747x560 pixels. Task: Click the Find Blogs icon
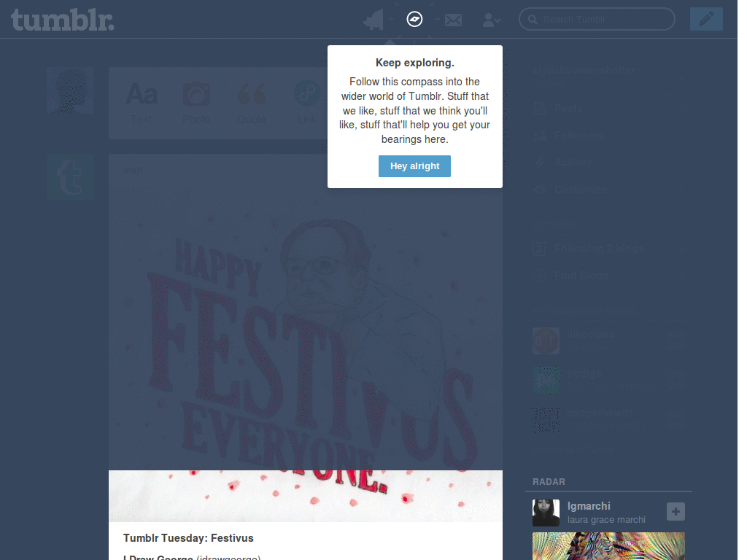point(540,275)
